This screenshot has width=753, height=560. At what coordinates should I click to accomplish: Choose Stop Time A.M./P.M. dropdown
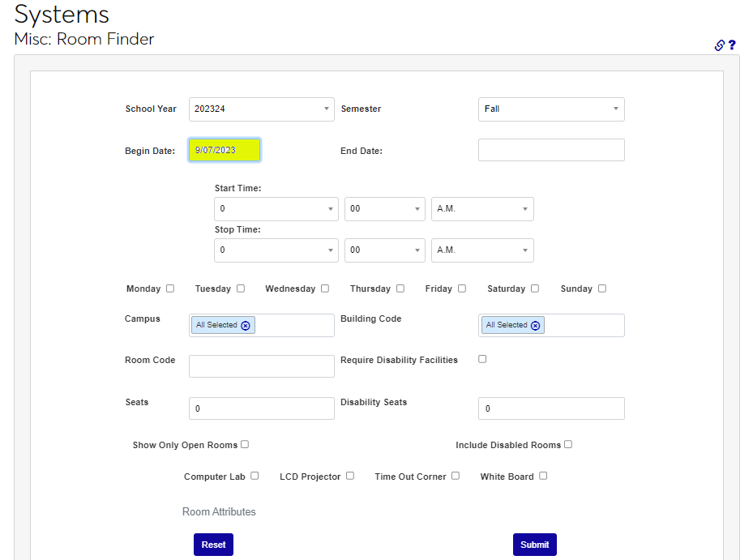482,250
